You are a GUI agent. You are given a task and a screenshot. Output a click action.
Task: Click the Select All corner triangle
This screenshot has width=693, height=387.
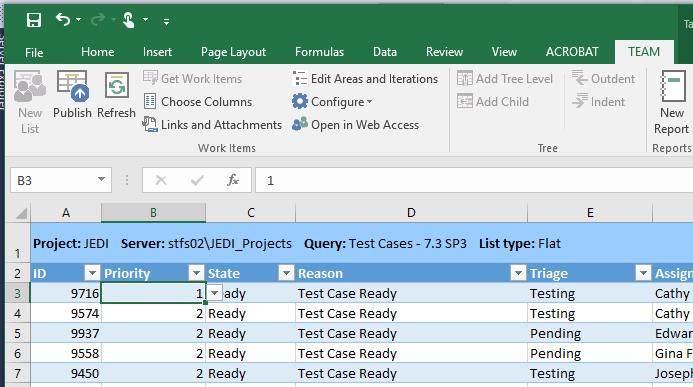coord(21,213)
